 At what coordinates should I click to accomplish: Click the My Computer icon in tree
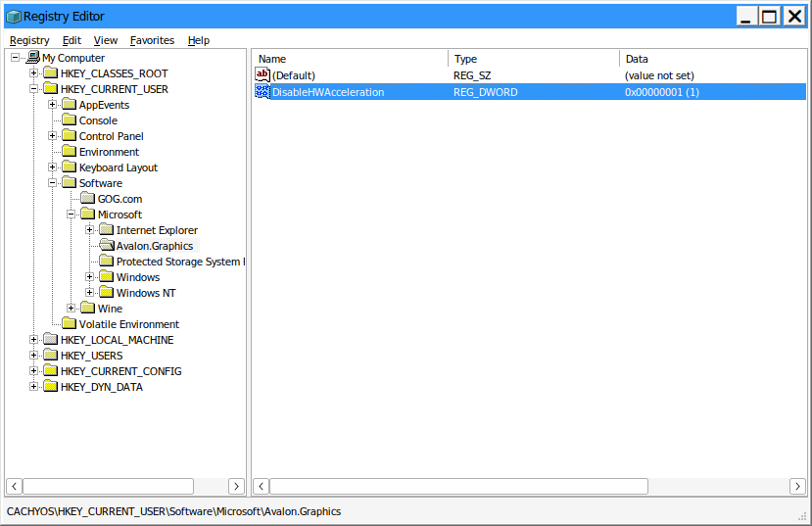tap(33, 58)
